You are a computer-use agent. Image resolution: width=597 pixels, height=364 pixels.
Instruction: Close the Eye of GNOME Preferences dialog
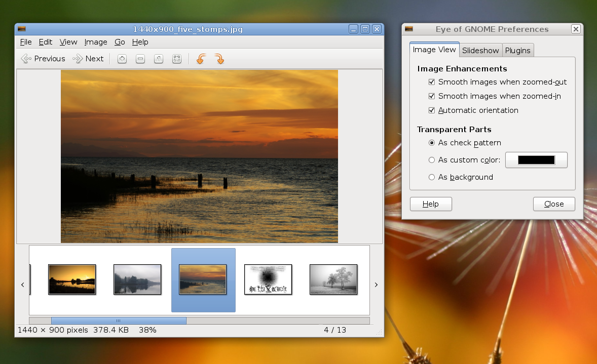pyautogui.click(x=576, y=29)
